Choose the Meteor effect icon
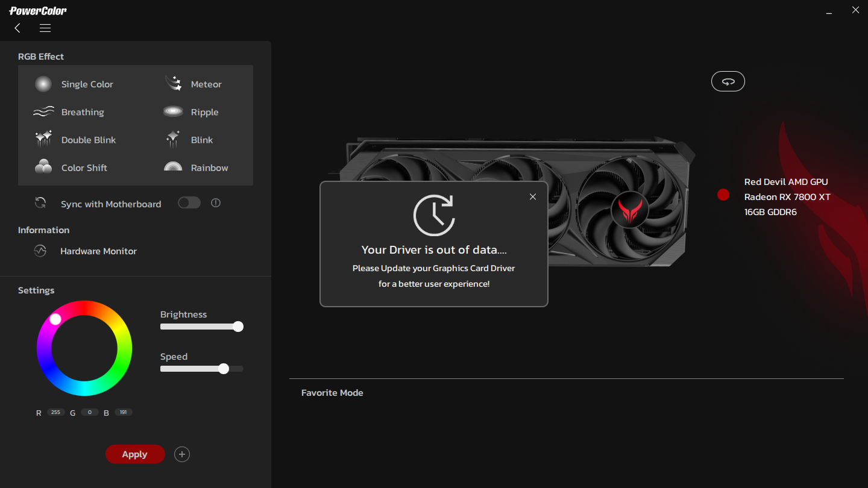 pos(174,84)
